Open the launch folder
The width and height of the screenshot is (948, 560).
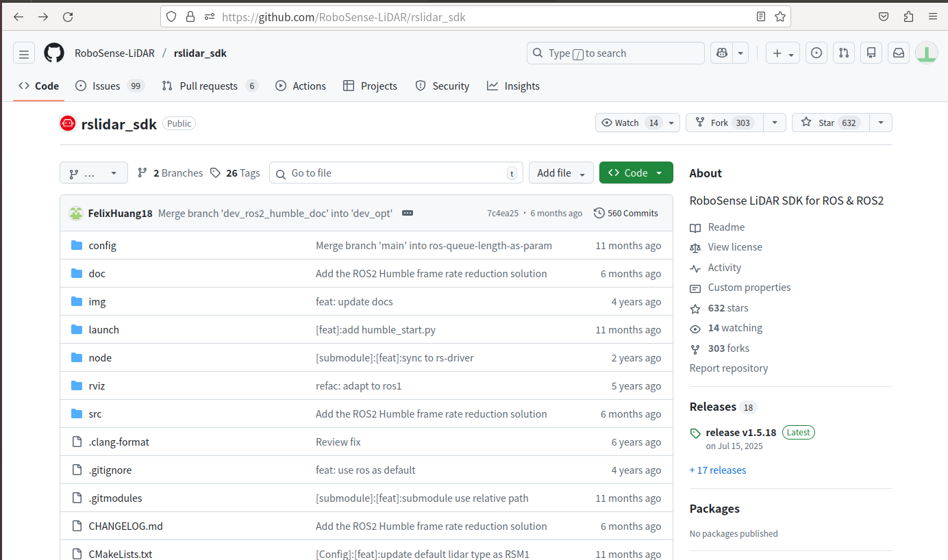click(104, 330)
